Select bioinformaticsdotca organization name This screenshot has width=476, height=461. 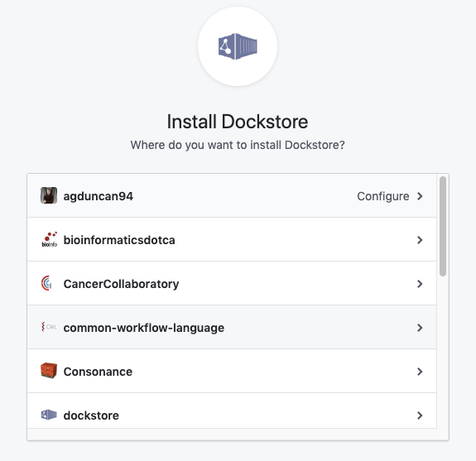click(119, 240)
